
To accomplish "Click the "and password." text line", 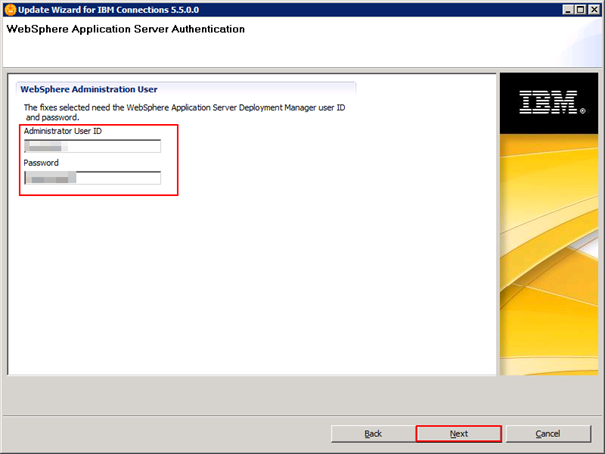I will pyautogui.click(x=52, y=117).
